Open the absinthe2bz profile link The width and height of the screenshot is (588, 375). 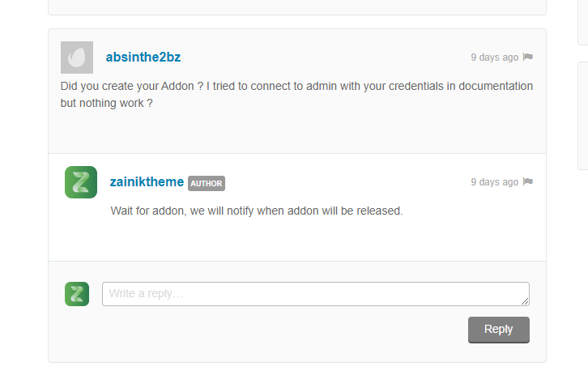coord(143,57)
